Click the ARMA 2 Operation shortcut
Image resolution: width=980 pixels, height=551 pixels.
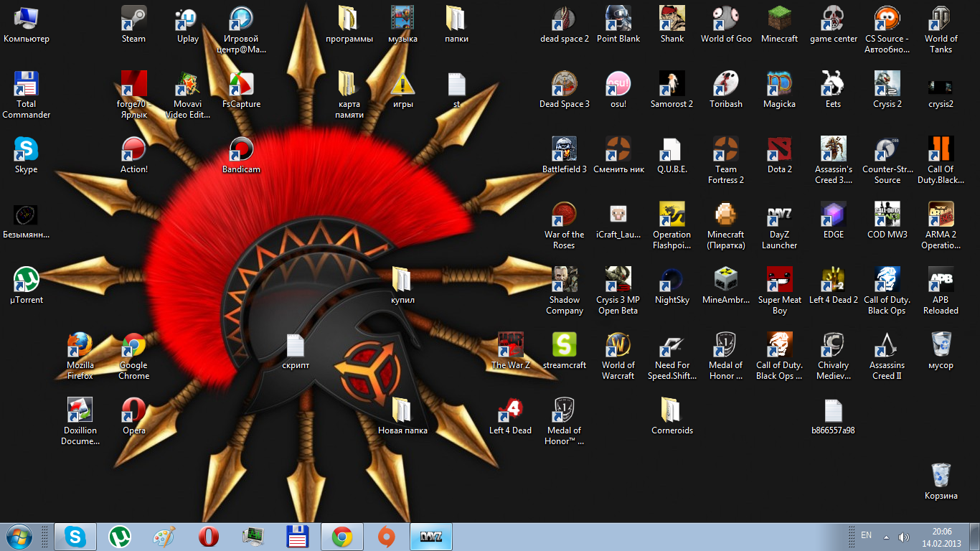click(x=941, y=226)
